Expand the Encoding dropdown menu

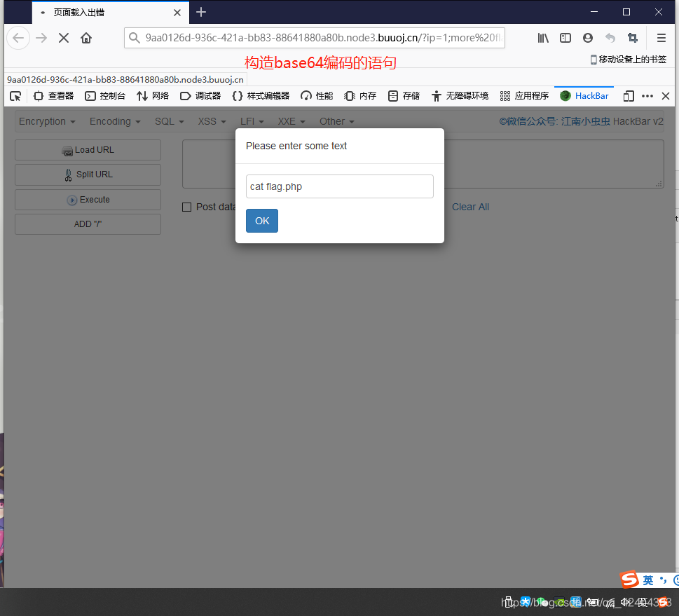point(115,122)
